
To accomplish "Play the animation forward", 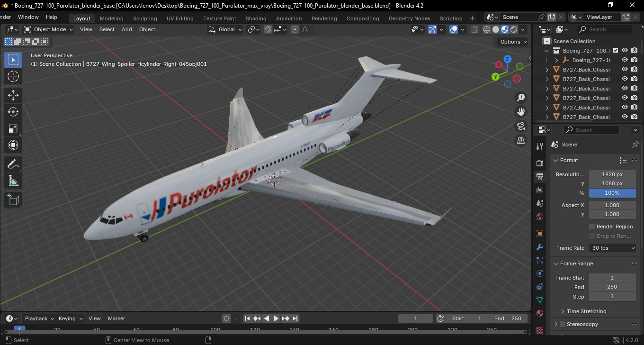I will tap(276, 318).
